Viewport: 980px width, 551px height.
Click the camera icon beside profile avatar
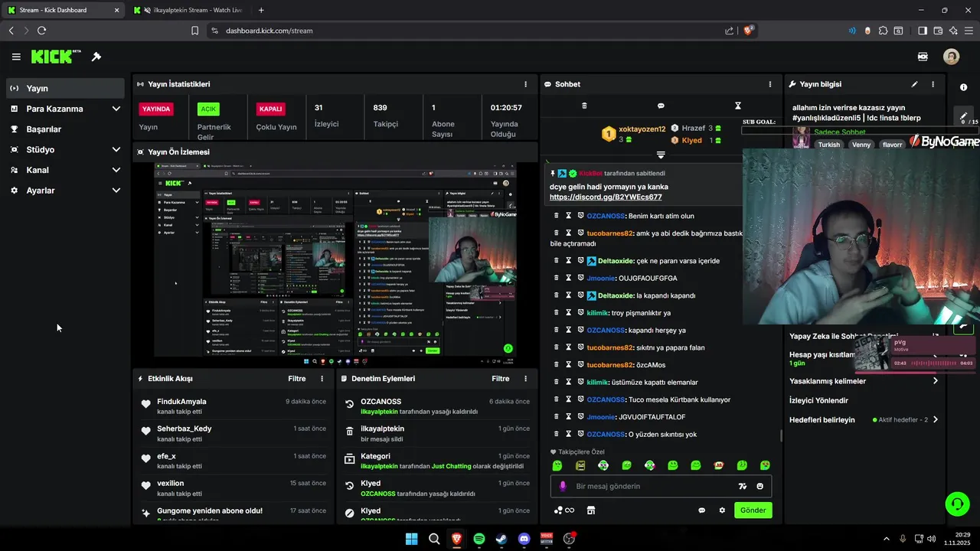[x=923, y=57]
